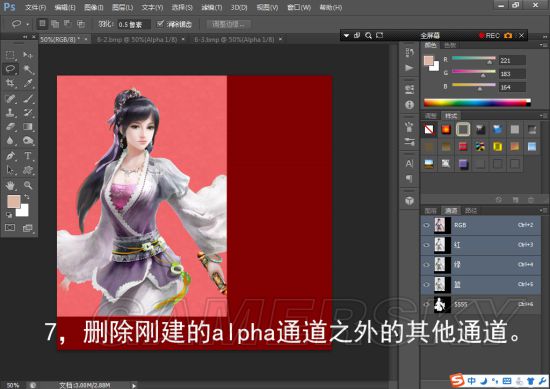Image resolution: width=550 pixels, height=389 pixels.
Task: Select the Crop tool
Action: click(10, 83)
